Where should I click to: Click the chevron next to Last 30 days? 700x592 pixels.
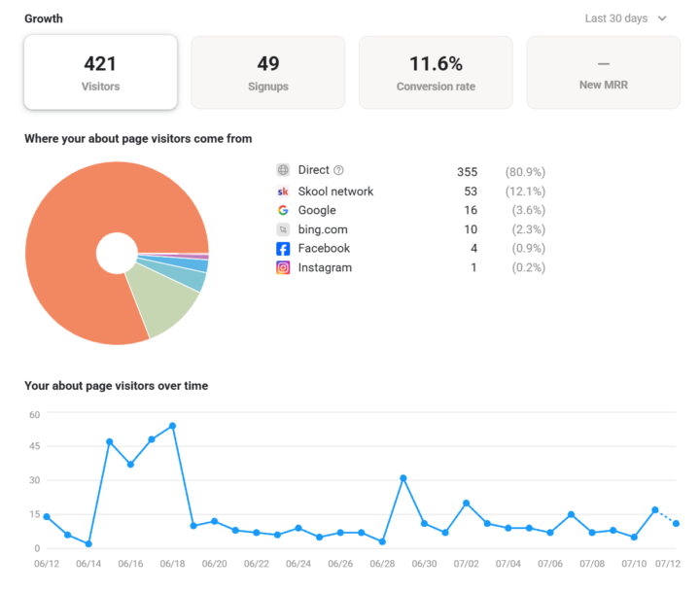click(662, 18)
